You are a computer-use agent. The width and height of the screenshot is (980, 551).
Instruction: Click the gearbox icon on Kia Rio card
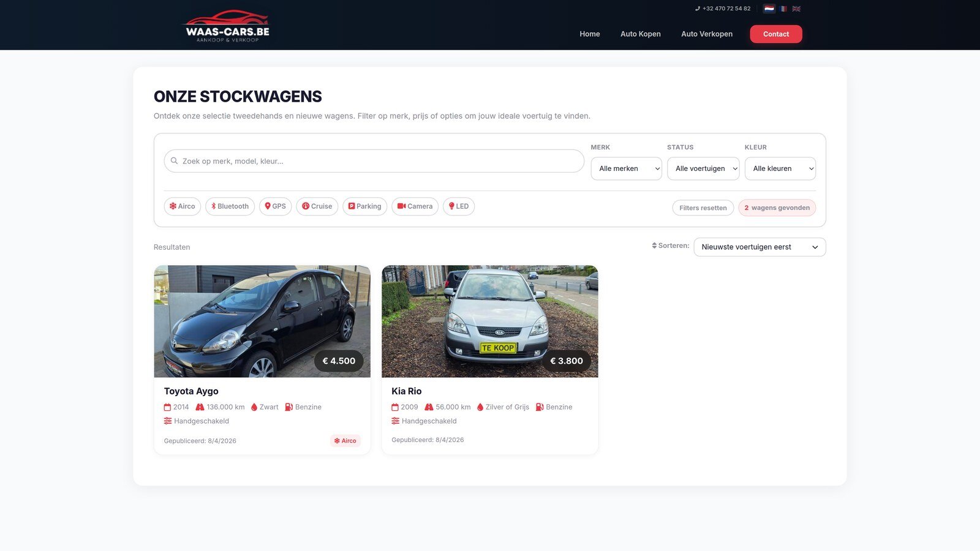[396, 421]
